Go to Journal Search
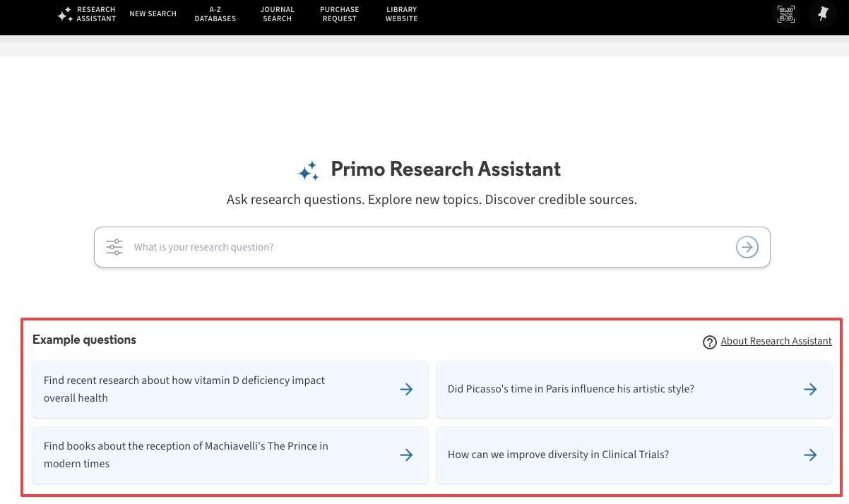849x504 pixels. click(278, 14)
